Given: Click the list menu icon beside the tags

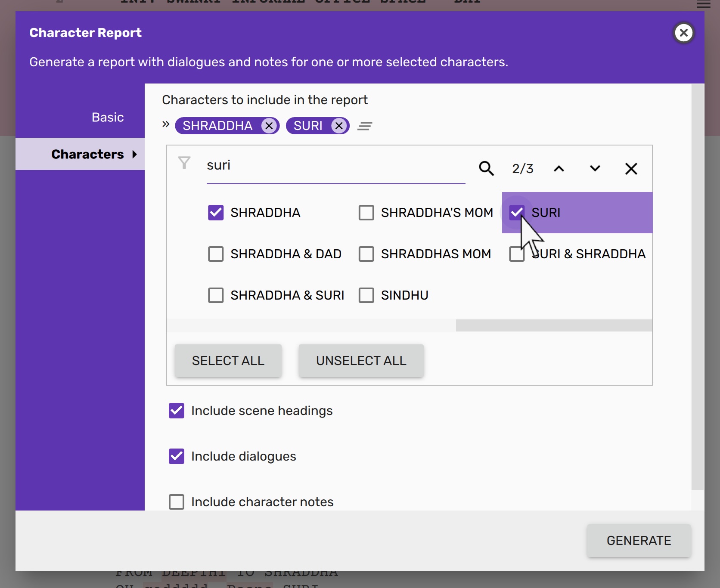Looking at the screenshot, I should (365, 126).
